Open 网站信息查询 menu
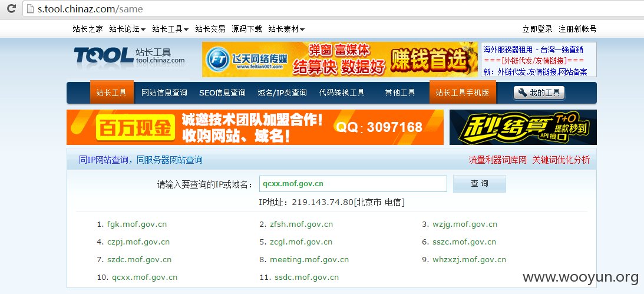644x294 pixels. point(164,93)
